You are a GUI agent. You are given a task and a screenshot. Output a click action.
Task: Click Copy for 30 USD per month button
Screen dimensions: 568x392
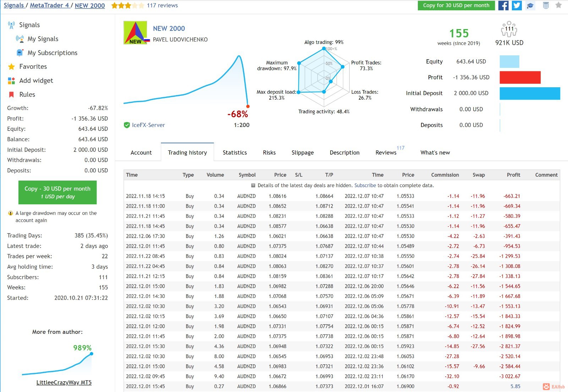pos(456,5)
